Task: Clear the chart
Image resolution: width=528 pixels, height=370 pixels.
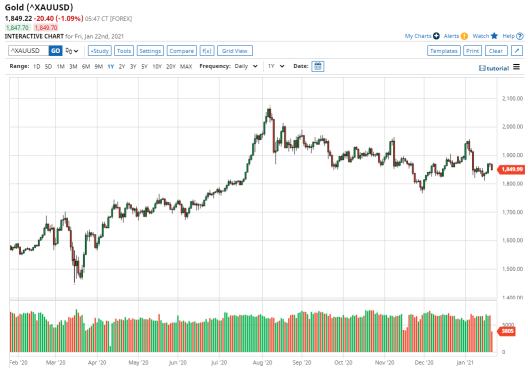Action: pos(496,51)
